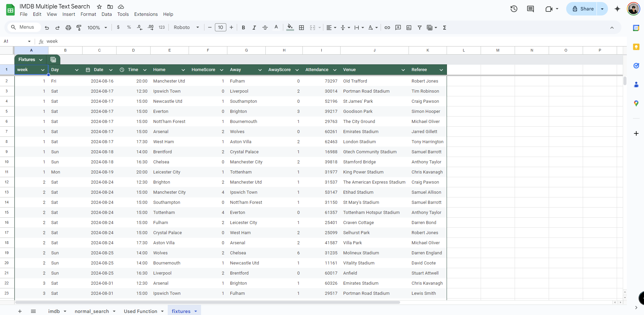The height and width of the screenshot is (315, 644).
Task: Star the document
Action: (99, 7)
